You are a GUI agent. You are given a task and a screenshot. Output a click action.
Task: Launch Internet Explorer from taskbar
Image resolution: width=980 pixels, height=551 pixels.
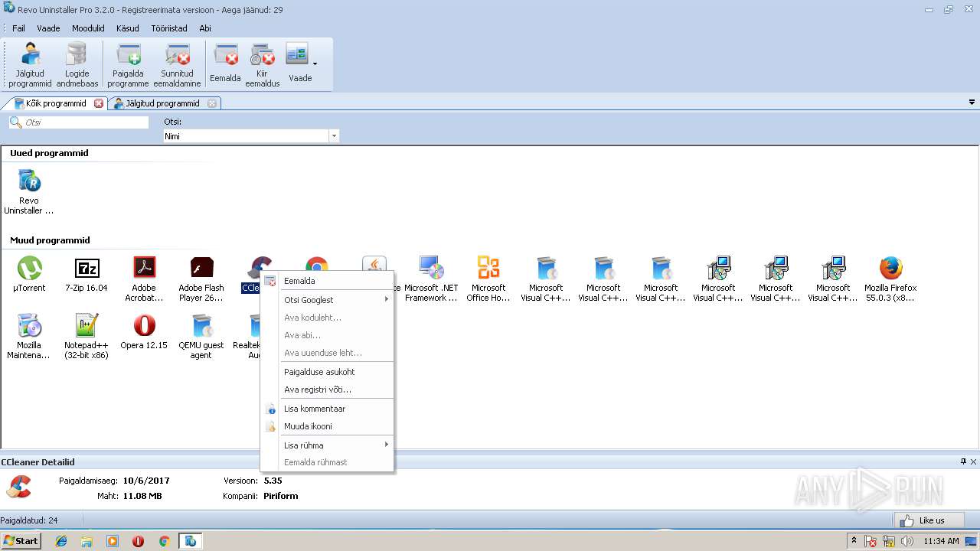pos(61,541)
